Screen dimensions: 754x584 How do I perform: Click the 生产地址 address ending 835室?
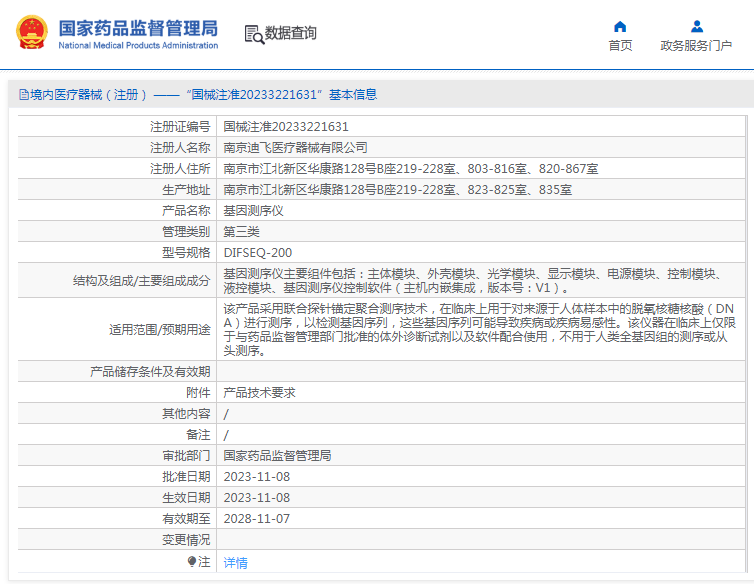point(398,190)
